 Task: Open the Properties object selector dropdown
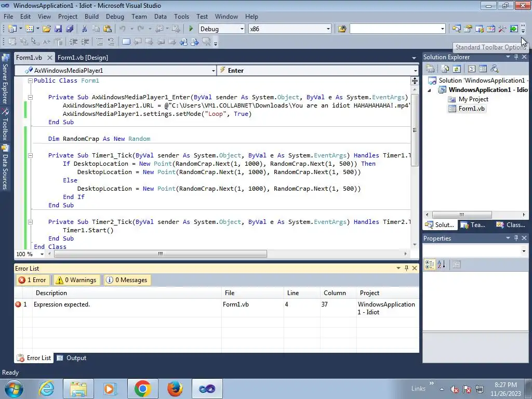(524, 251)
